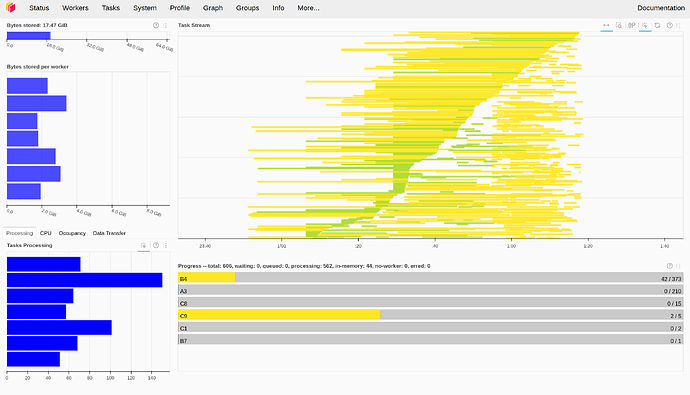Viewport: 690px width, 395px height.
Task: Click the '0 / 210' progress count
Action: (673, 291)
